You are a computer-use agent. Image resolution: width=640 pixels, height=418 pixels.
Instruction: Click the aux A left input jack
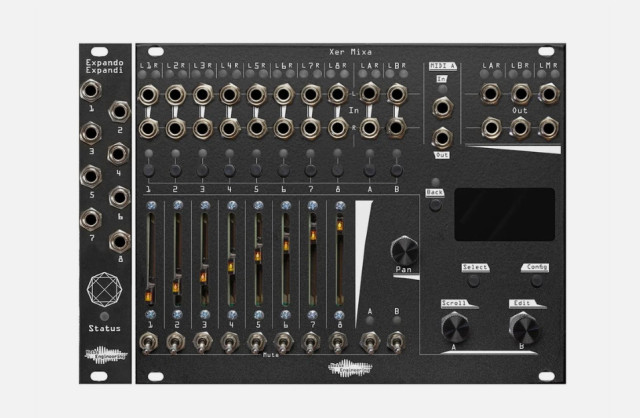coord(369,93)
